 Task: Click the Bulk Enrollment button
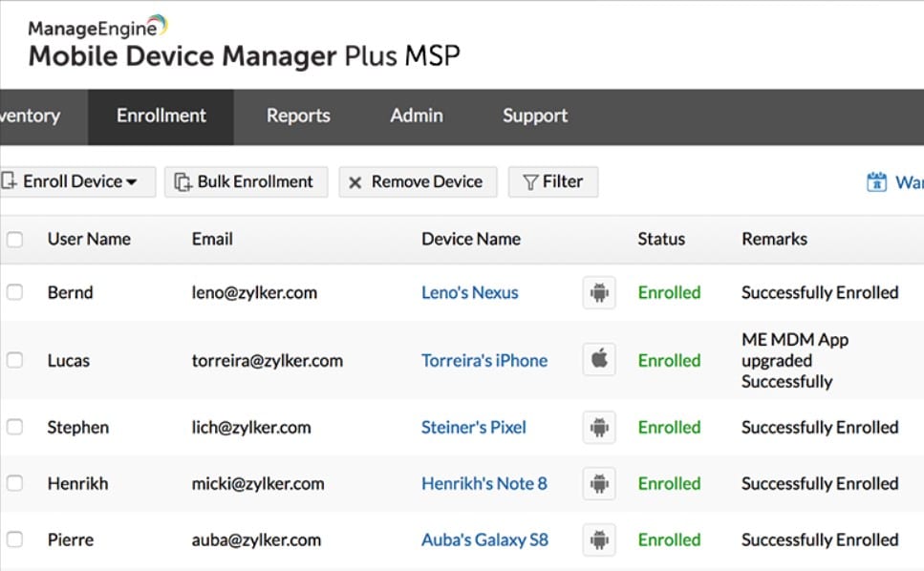tap(246, 181)
